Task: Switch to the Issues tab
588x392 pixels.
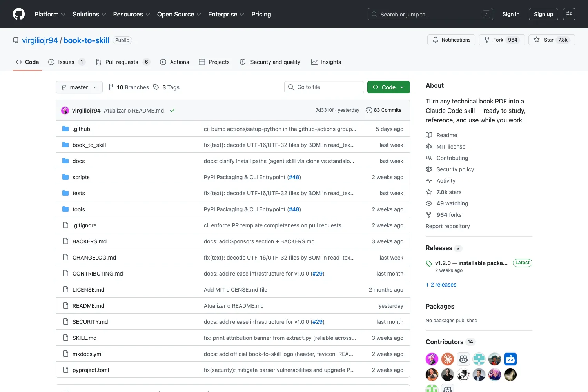Action: (x=67, y=62)
